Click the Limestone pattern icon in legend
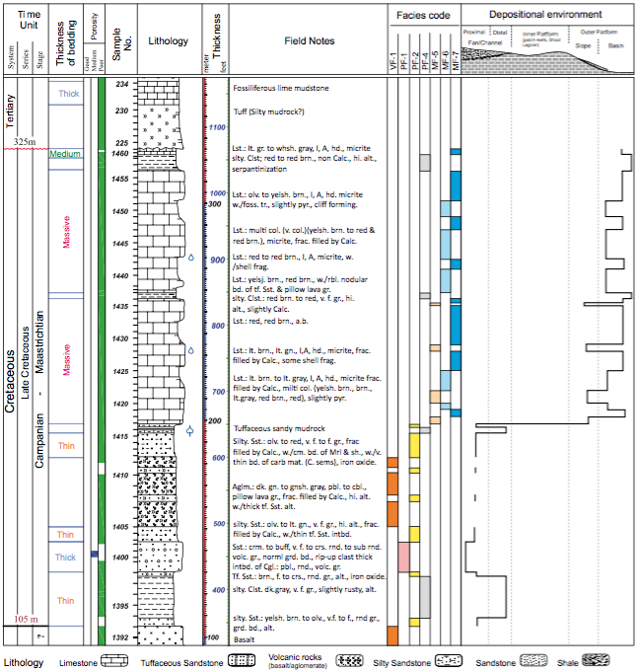639x672 pixels. [114, 662]
